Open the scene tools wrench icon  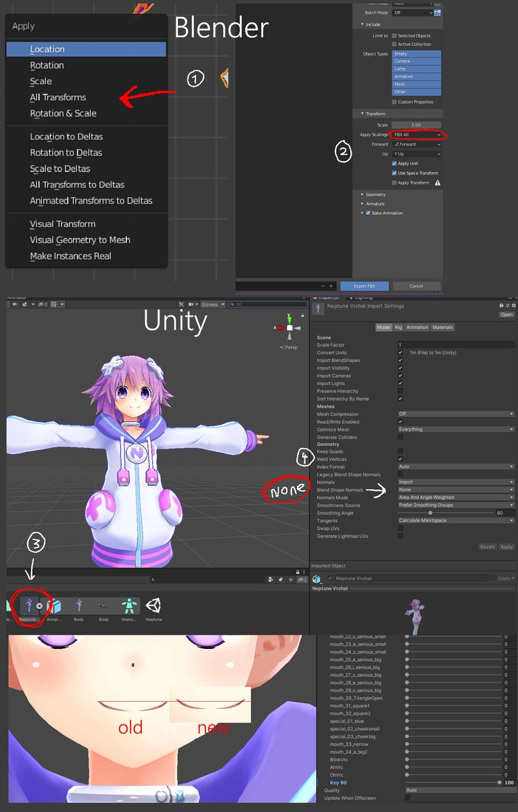(181, 304)
